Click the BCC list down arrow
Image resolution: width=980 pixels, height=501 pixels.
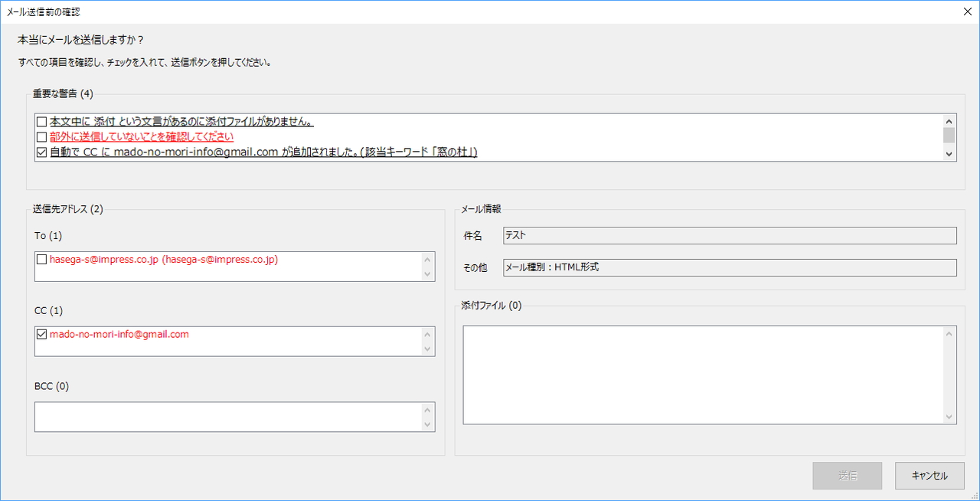[x=429, y=423]
